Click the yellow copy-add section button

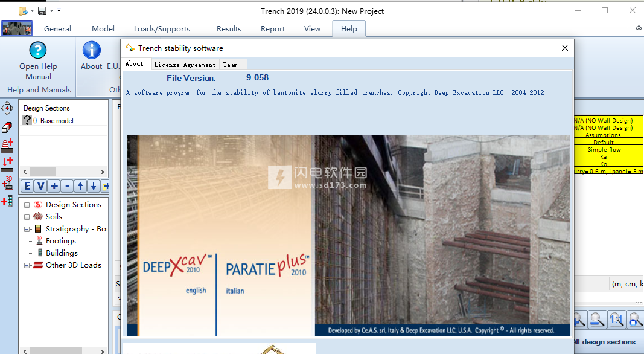tap(105, 186)
